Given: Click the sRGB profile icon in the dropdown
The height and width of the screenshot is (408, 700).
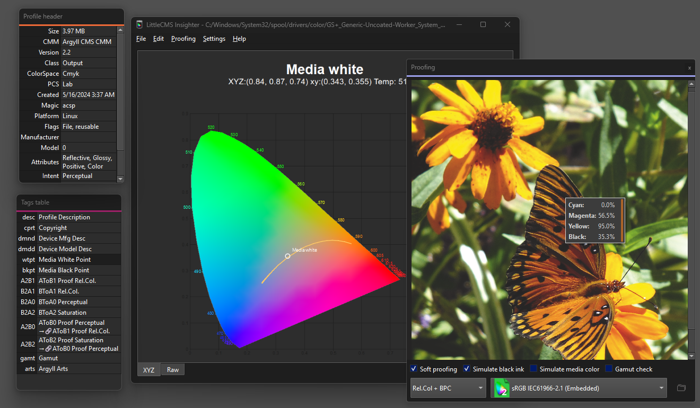Looking at the screenshot, I should pyautogui.click(x=502, y=388).
